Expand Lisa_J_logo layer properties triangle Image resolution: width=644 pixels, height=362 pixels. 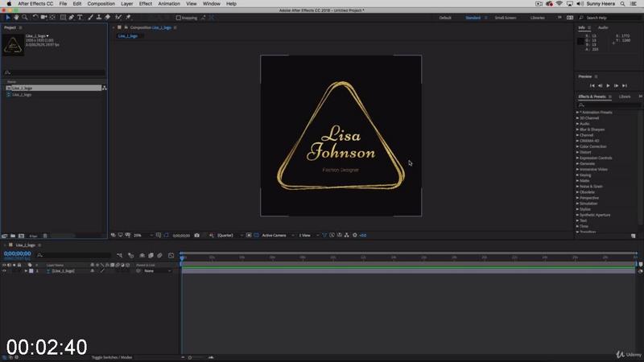pyautogui.click(x=26, y=271)
